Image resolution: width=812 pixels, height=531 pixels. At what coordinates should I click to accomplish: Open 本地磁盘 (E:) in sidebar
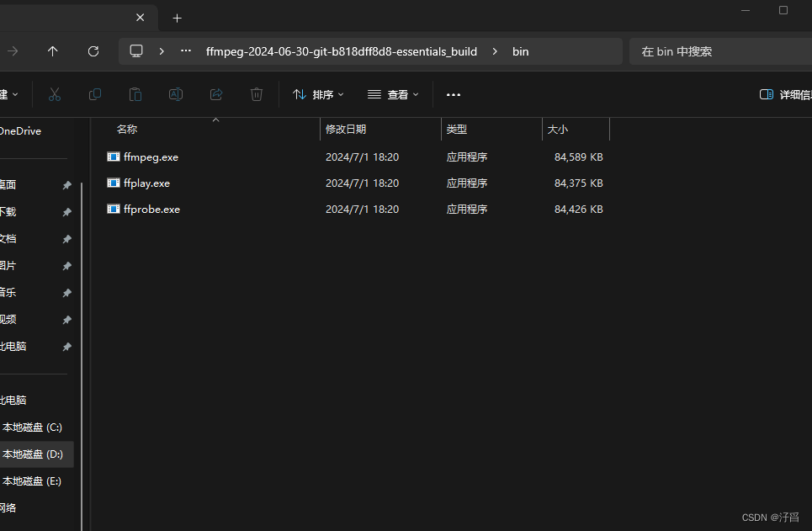coord(32,481)
